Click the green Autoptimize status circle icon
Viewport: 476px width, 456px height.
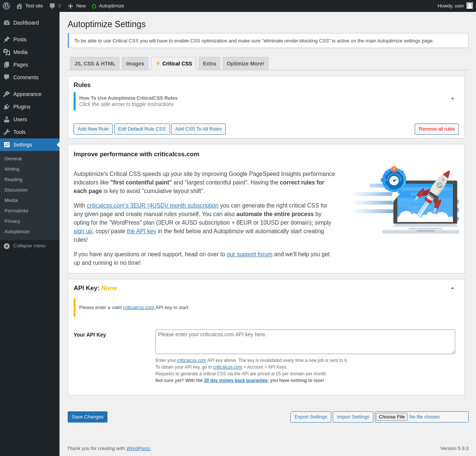click(94, 6)
